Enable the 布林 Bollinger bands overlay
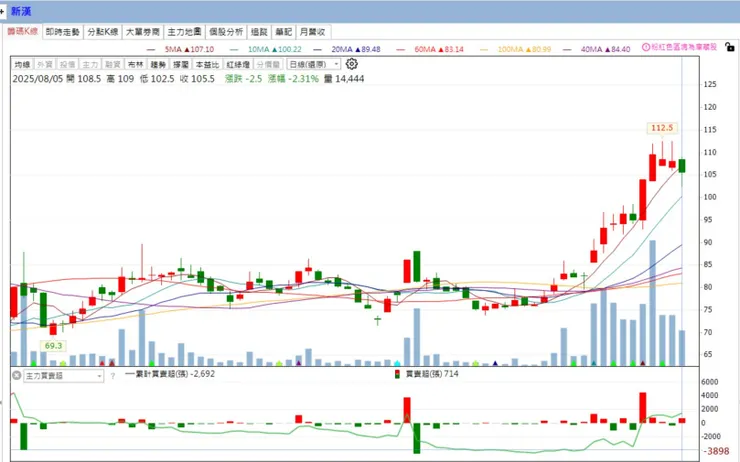 [x=135, y=64]
